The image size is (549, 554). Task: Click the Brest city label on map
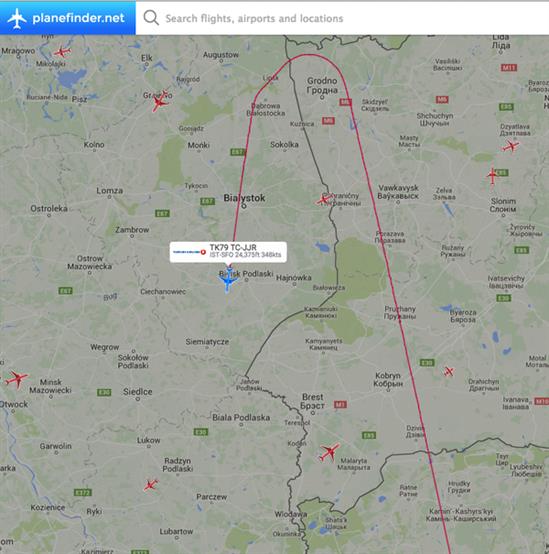tap(312, 401)
